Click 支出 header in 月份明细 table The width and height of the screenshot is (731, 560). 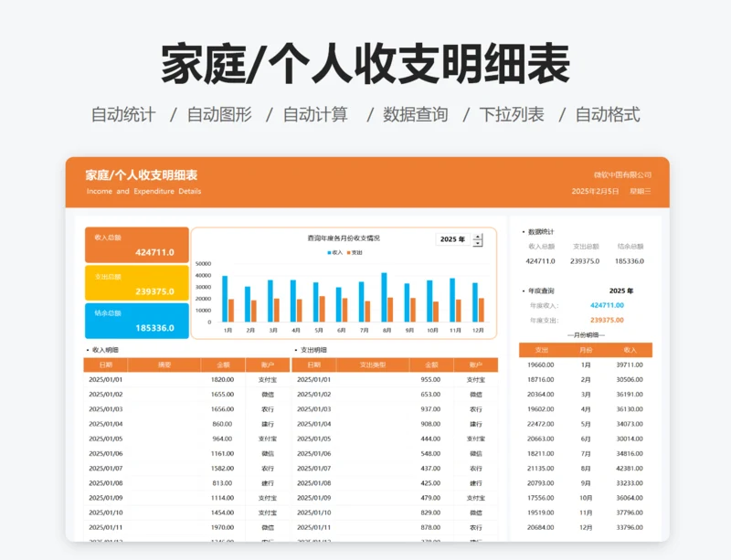[x=541, y=350]
